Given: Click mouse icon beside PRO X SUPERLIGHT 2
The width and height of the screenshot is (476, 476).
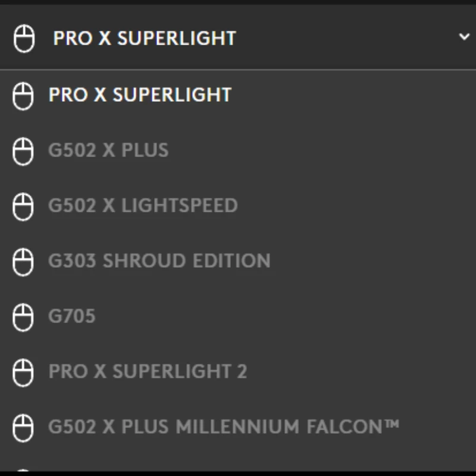Looking at the screenshot, I should [23, 372].
